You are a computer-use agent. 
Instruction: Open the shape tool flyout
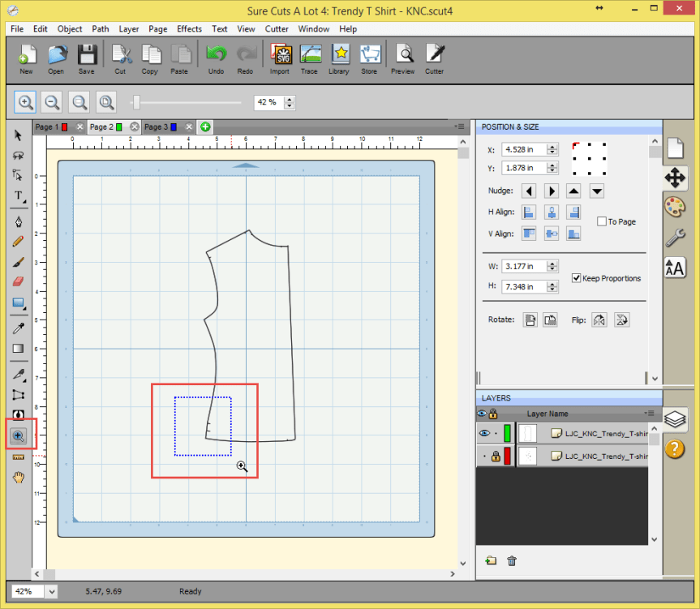point(18,304)
